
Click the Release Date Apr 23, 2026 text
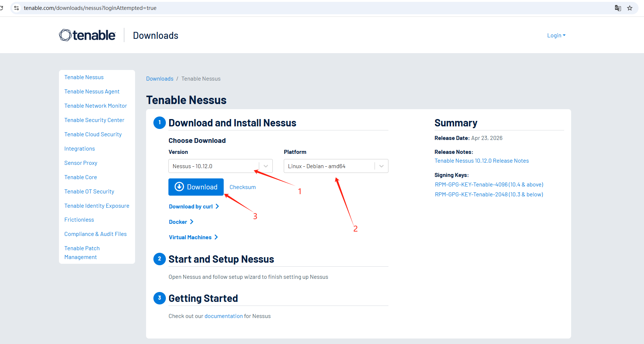tap(468, 138)
